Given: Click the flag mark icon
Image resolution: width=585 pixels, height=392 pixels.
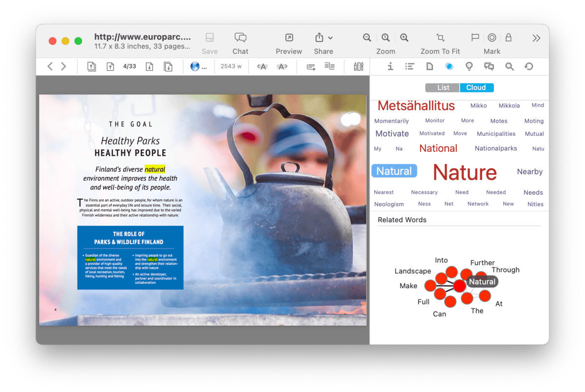Looking at the screenshot, I should coord(475,38).
